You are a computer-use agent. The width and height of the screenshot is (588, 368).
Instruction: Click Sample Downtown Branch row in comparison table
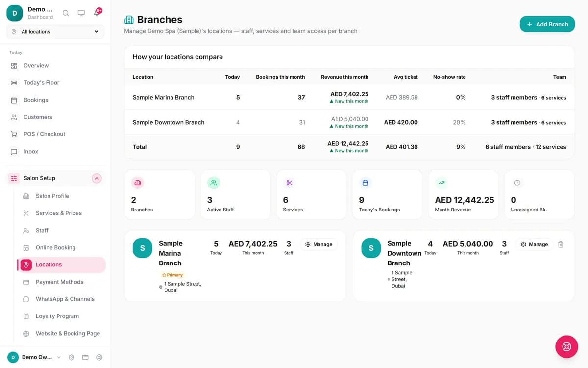(349, 122)
